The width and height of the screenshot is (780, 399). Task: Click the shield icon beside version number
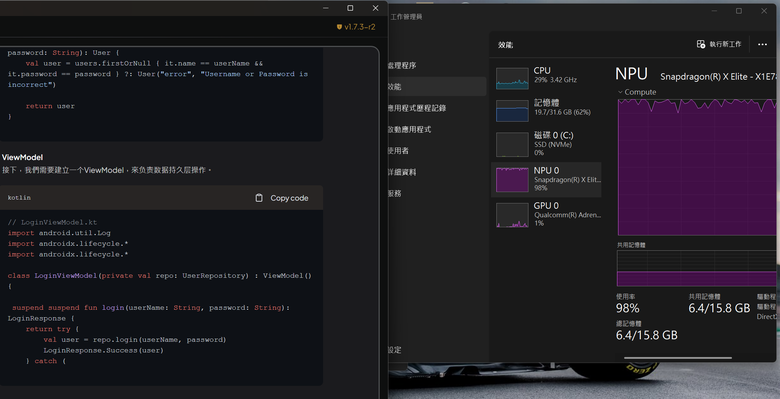[339, 27]
